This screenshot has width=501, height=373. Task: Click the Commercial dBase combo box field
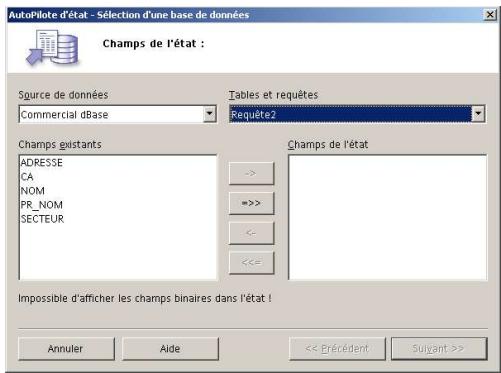[118, 114]
